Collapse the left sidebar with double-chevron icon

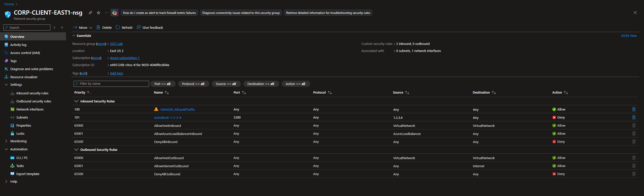tap(62, 27)
